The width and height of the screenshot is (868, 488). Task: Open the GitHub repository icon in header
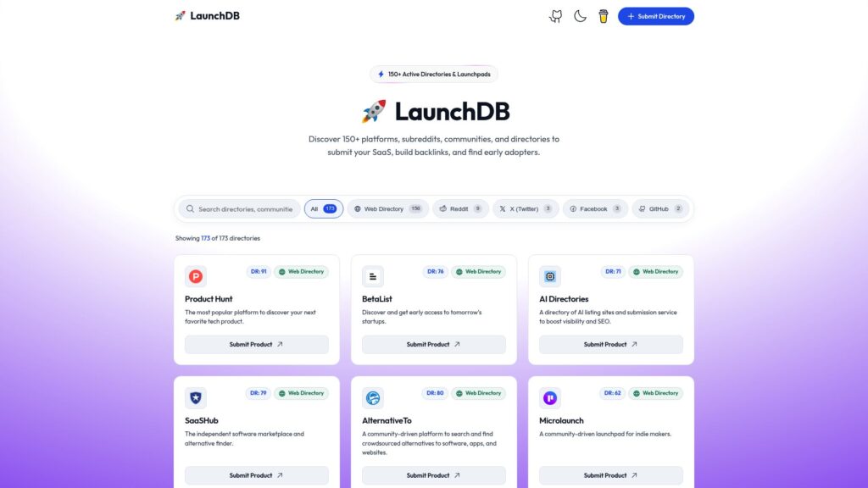tap(556, 16)
